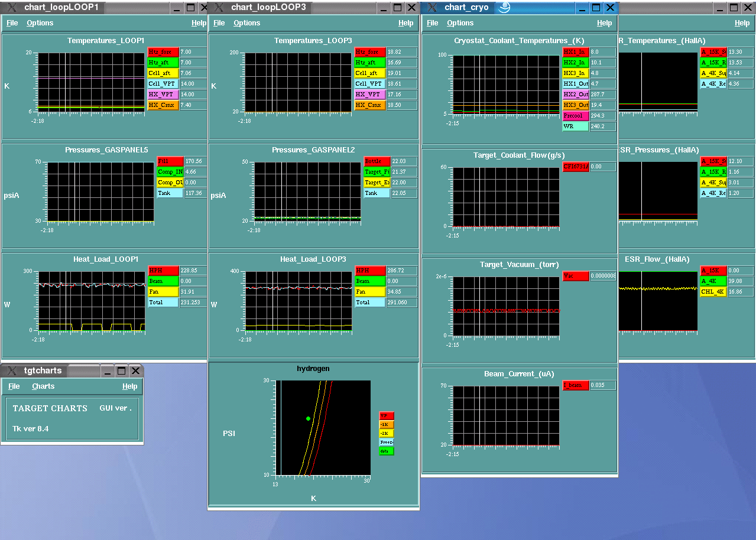Screen dimensions: 756x540
Task: Open the window menu icon of chart_cryo
Action: [x=432, y=8]
